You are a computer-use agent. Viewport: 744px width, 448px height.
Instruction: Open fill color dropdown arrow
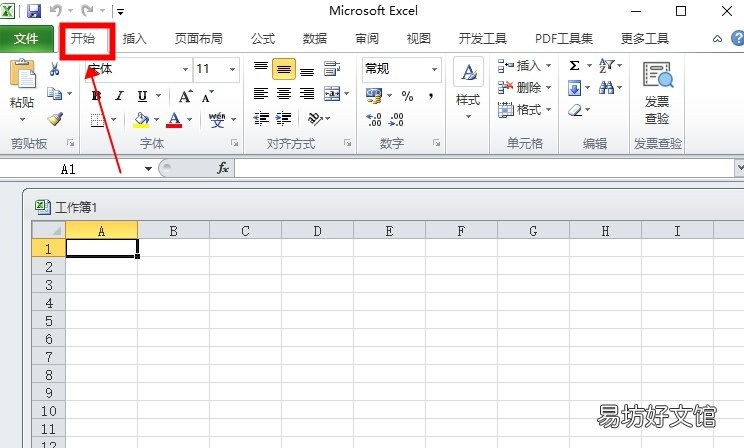(x=157, y=120)
